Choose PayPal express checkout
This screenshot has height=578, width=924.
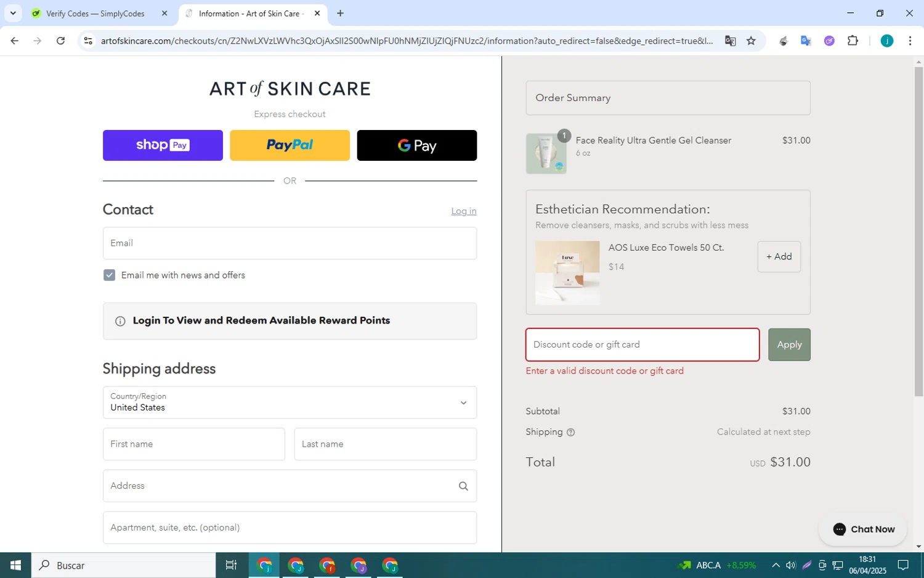point(290,145)
